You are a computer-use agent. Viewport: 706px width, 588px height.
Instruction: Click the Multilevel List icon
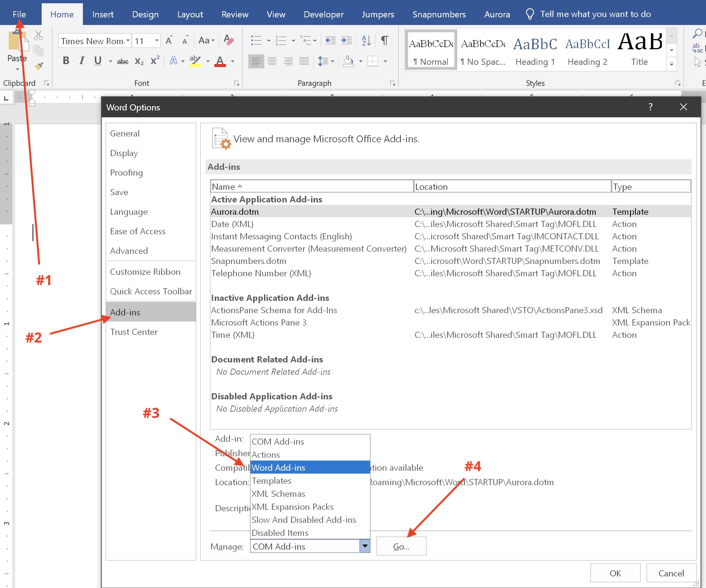click(x=305, y=40)
